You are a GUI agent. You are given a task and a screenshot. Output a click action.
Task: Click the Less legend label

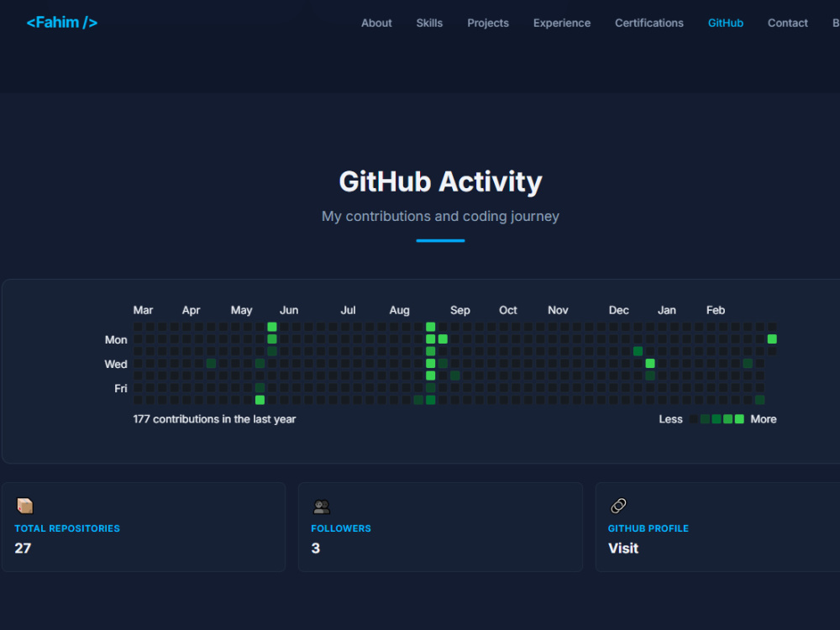click(x=670, y=419)
